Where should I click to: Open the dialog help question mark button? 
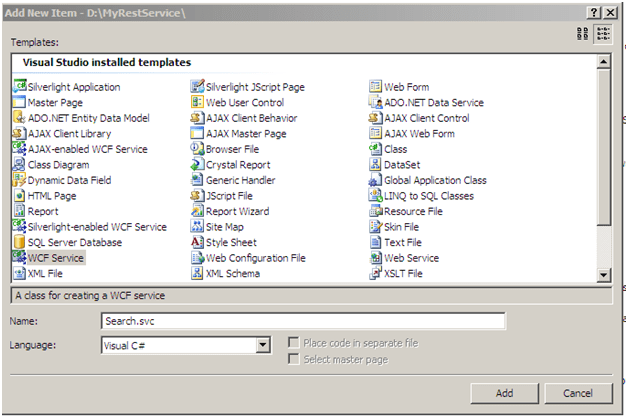point(590,9)
